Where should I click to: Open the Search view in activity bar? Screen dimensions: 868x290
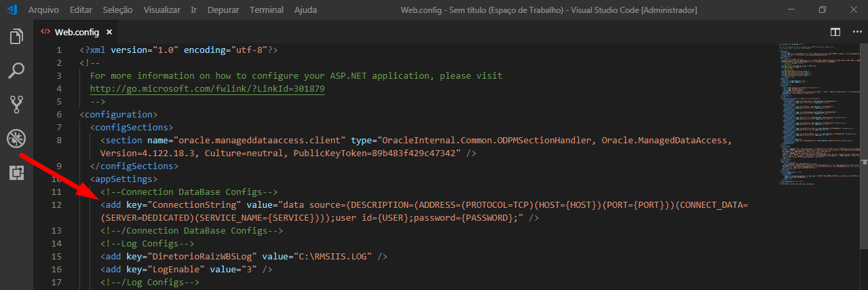coord(16,71)
